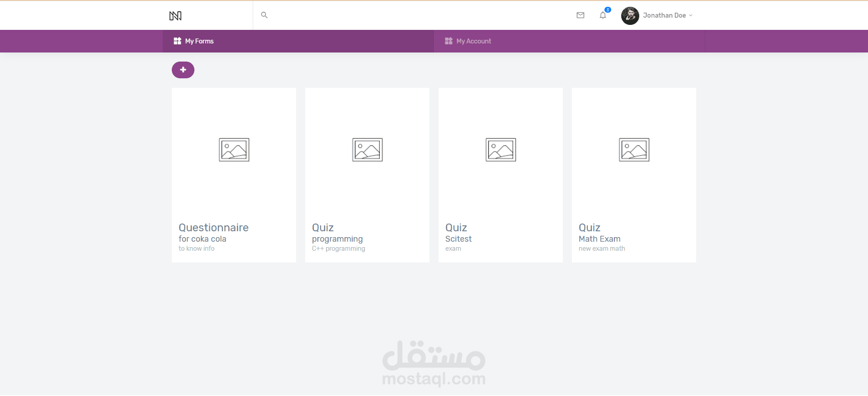This screenshot has width=868, height=396.
Task: Click the Quiz title above Math Exam
Action: (590, 228)
